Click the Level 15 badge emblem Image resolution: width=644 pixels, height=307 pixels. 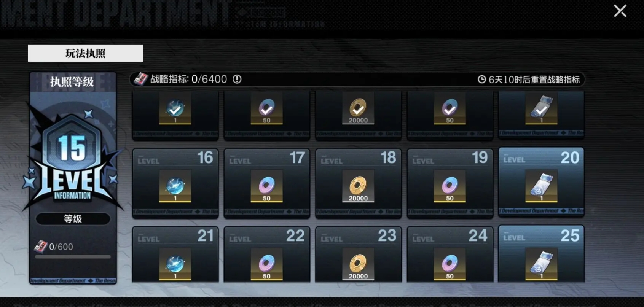point(72,160)
